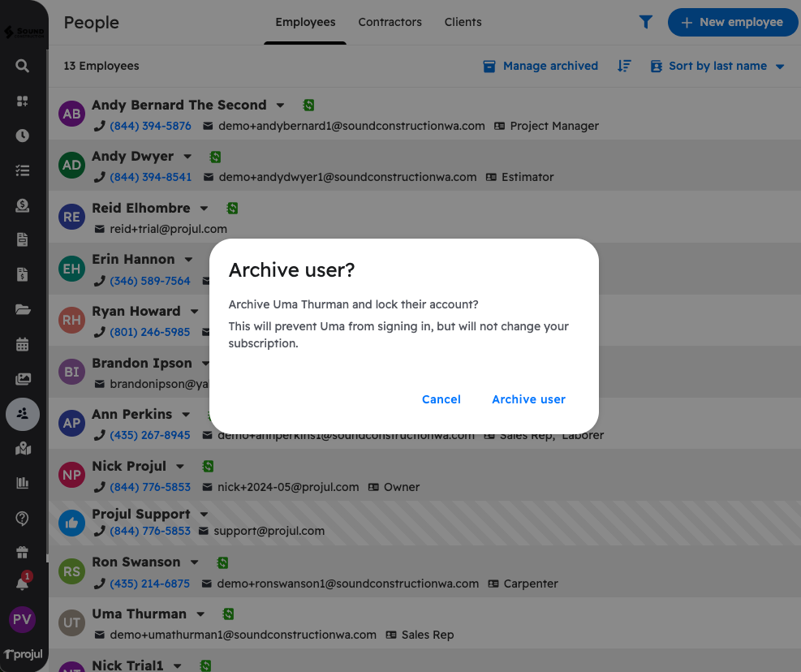
Task: Open the time clock icon in sidebar
Action: [x=23, y=136]
